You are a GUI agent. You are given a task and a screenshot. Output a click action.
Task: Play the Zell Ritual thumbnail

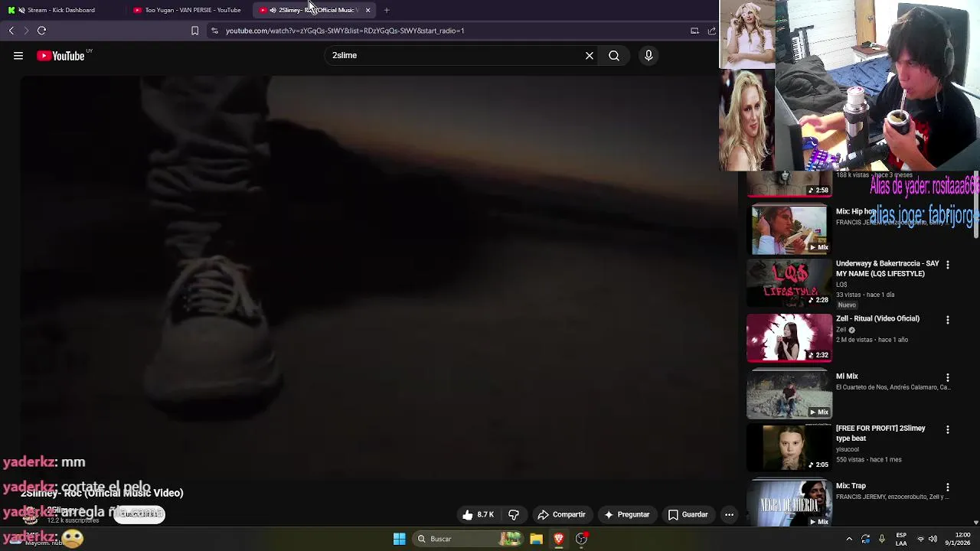(x=789, y=337)
